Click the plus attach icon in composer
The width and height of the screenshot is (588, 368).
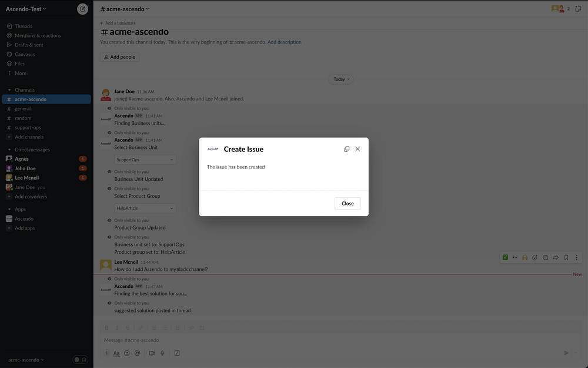tap(106, 353)
